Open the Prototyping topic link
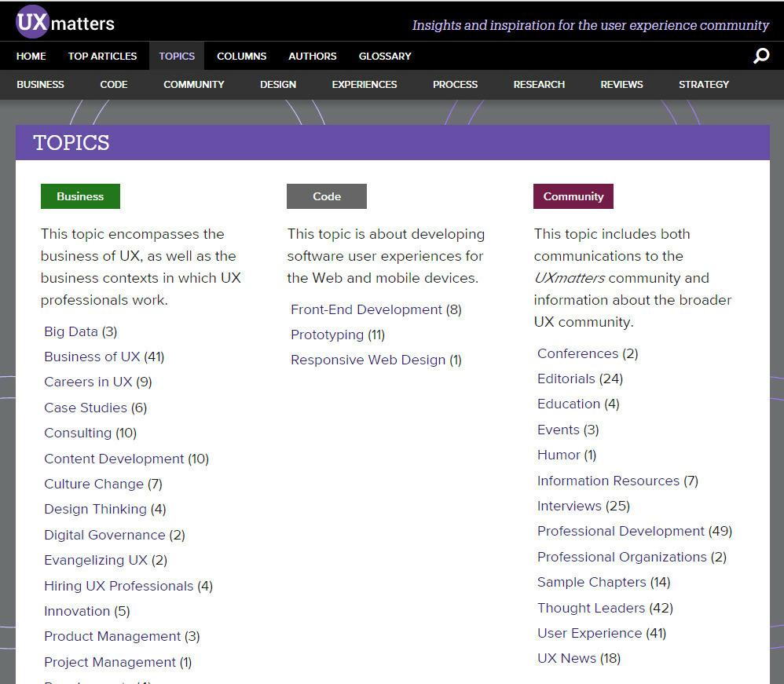The height and width of the screenshot is (684, 784). (x=327, y=335)
